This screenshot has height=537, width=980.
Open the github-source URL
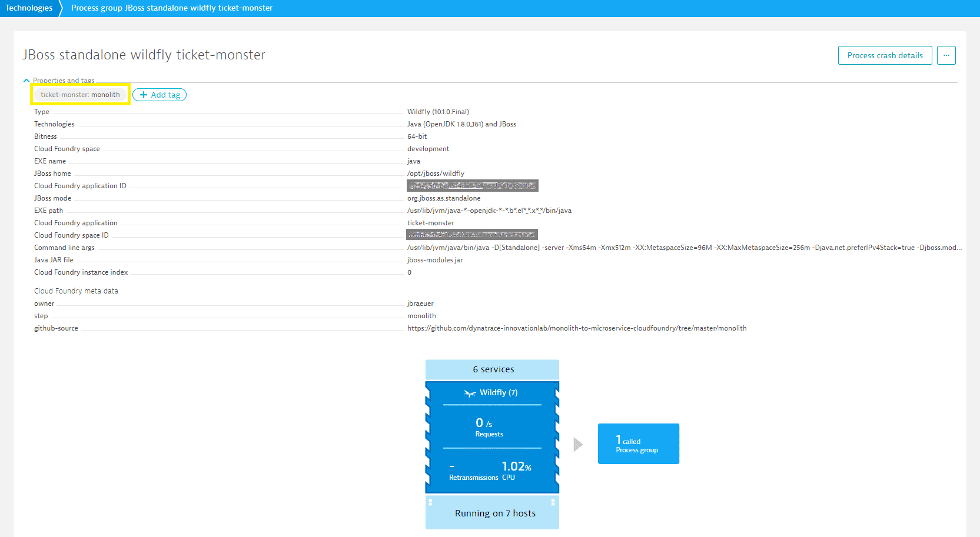pyautogui.click(x=577, y=328)
